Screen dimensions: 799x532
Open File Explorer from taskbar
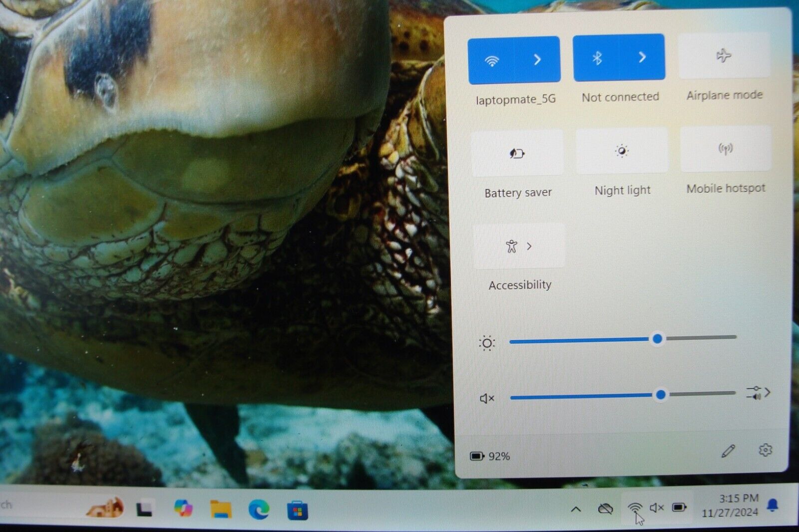pos(221,510)
